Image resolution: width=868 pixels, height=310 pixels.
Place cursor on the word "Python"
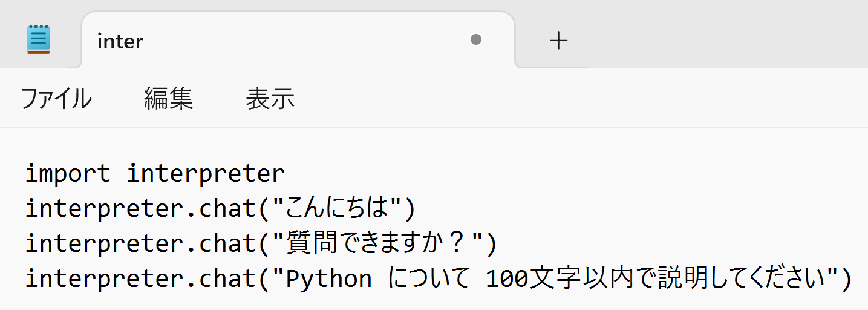pyautogui.click(x=328, y=279)
